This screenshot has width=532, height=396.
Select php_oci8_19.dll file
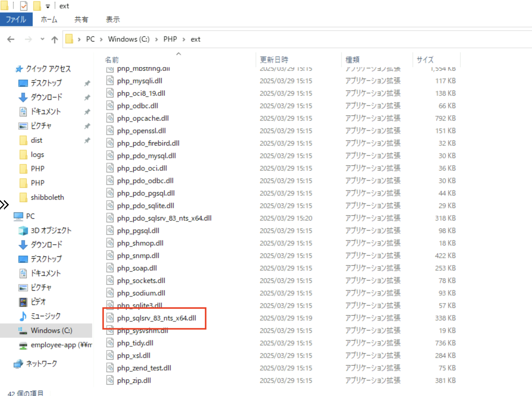click(x=141, y=93)
